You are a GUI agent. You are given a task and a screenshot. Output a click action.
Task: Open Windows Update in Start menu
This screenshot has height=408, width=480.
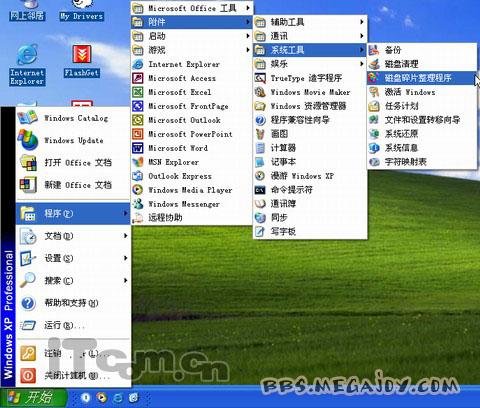73,140
